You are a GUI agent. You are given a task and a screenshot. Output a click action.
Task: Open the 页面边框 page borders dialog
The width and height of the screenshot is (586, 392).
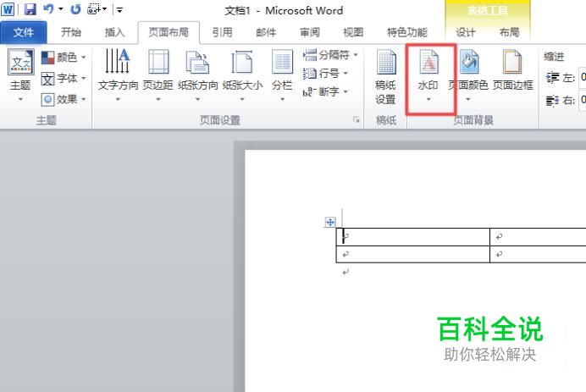(513, 70)
